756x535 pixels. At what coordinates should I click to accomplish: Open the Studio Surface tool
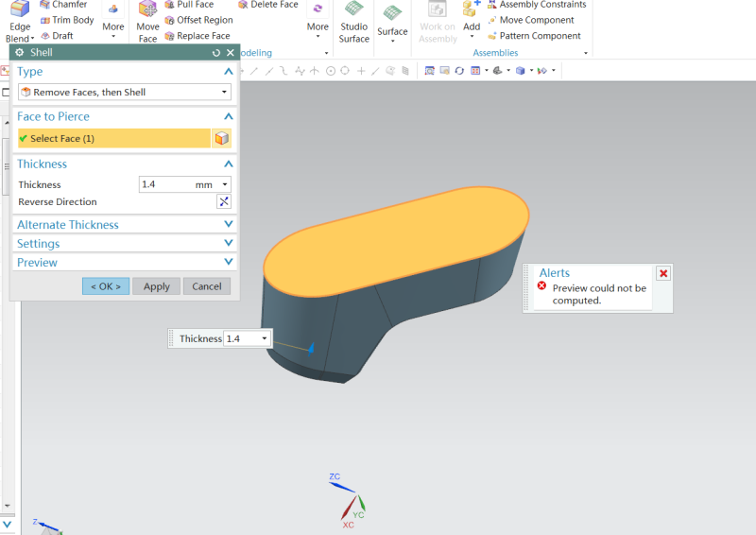353,22
